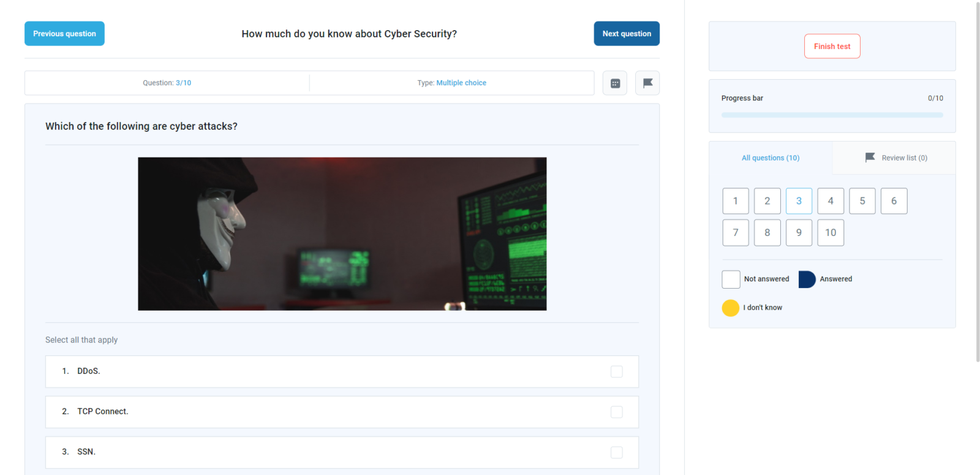Open the Review list tab
Viewport: 980px width, 475px height.
[903, 158]
